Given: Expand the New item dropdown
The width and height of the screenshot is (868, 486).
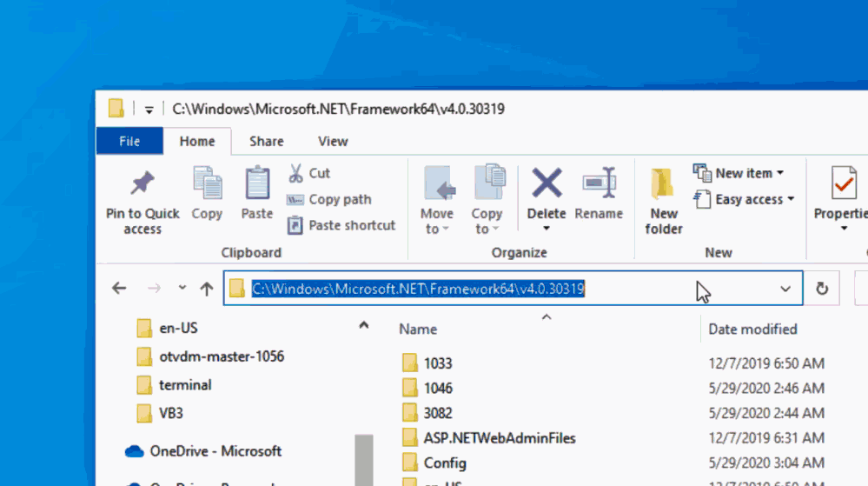Looking at the screenshot, I should point(780,173).
